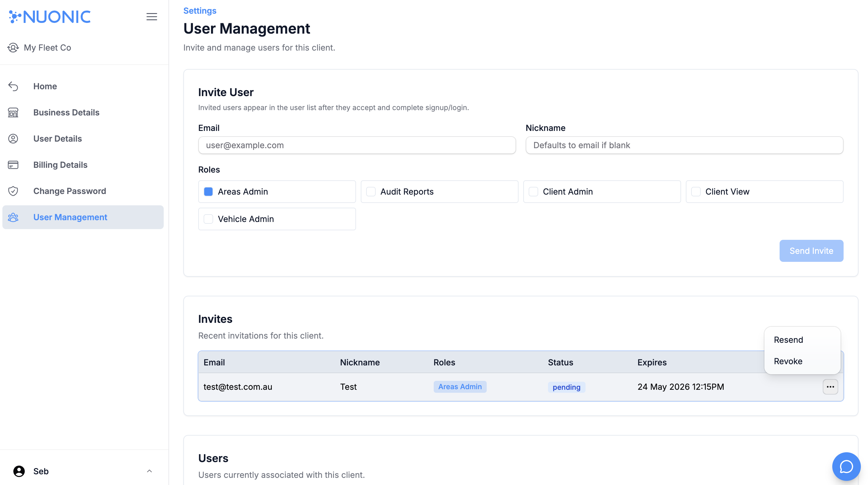Click the Areas Admin role badge
The width and height of the screenshot is (868, 485).
pyautogui.click(x=460, y=387)
